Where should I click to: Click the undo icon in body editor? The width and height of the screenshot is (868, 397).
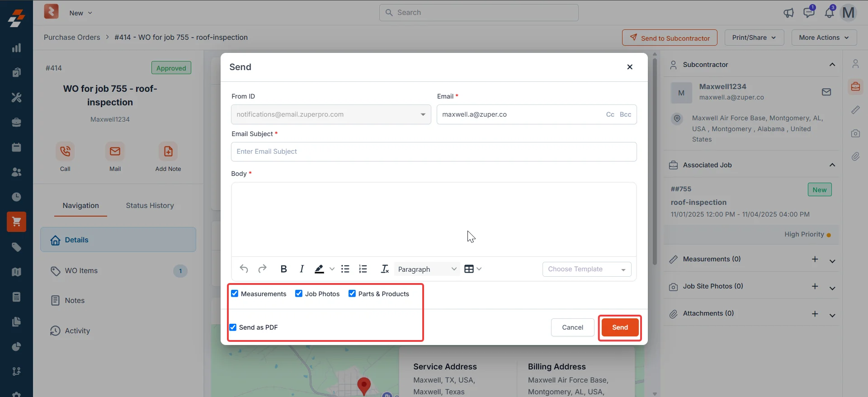click(244, 269)
